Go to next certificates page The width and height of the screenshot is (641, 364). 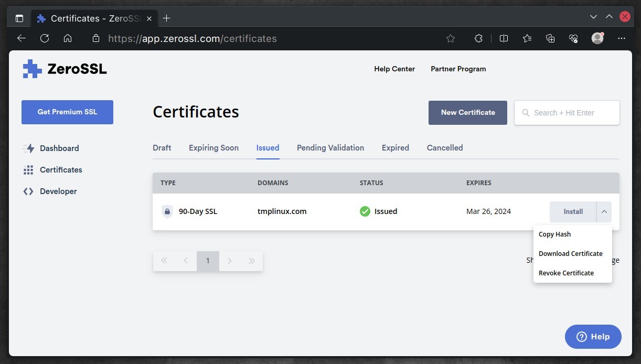(230, 261)
